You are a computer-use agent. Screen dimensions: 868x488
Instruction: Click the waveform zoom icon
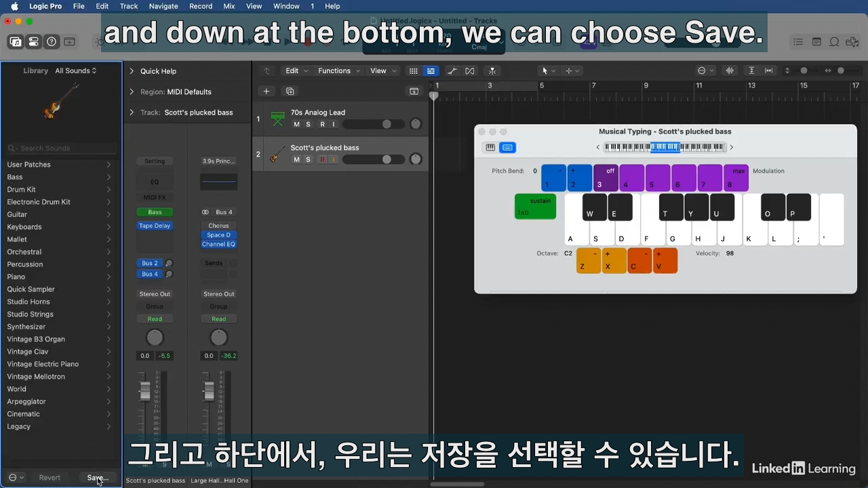(x=730, y=70)
